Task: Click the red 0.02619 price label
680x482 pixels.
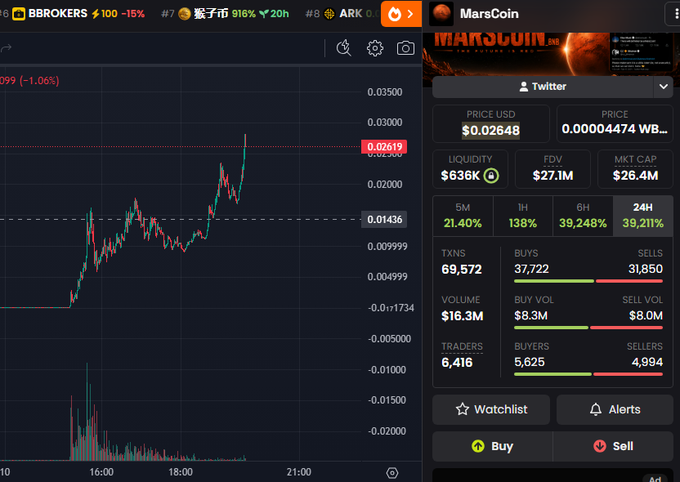Action: tap(384, 147)
